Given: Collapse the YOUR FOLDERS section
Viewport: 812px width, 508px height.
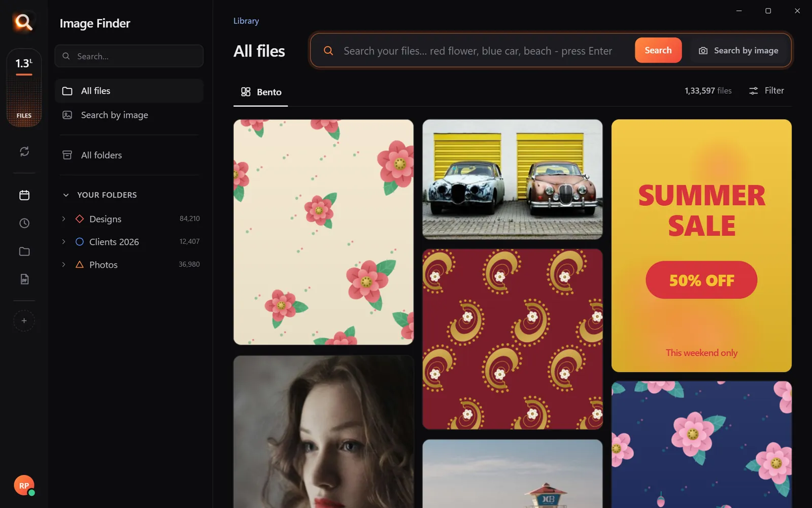Looking at the screenshot, I should coord(65,195).
